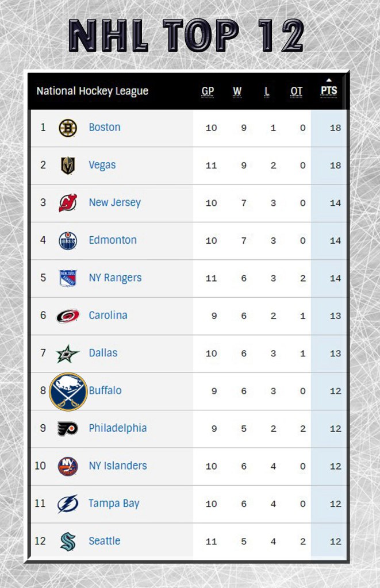Image resolution: width=380 pixels, height=588 pixels.
Task: Click the Boston Bruins logo icon
Action: pos(68,128)
